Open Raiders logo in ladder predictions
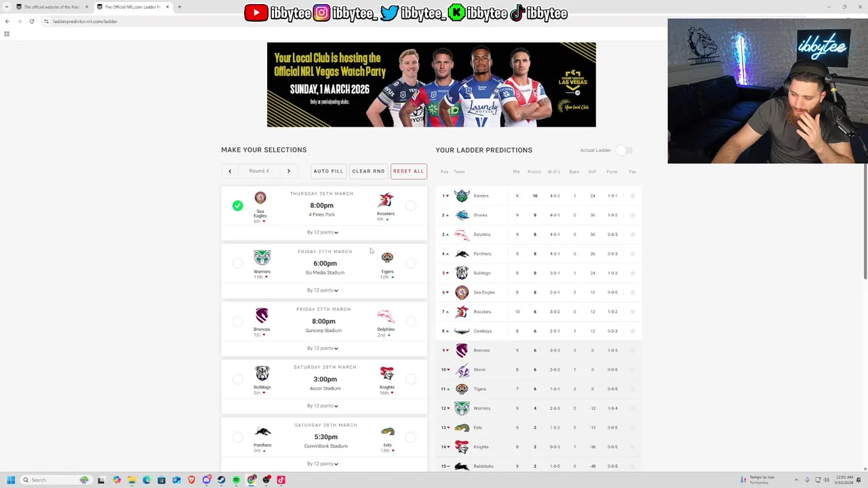Screen dimensions: 868x488 click(462, 196)
